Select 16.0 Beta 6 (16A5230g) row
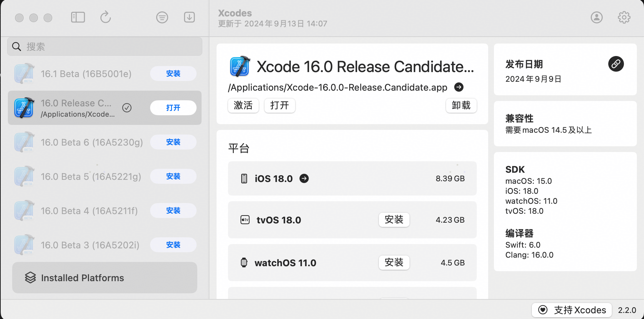Screen dimensions: 644x319 [x=105, y=142]
